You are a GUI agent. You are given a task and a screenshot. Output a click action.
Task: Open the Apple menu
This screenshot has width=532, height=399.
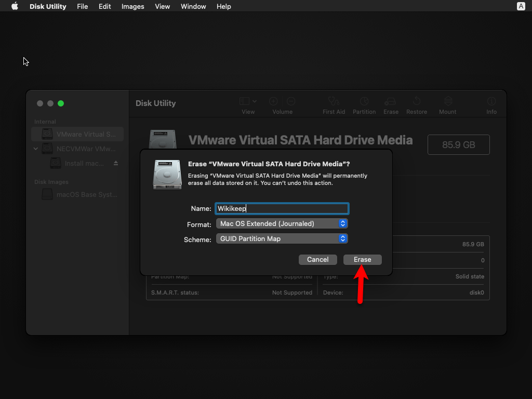click(x=15, y=6)
